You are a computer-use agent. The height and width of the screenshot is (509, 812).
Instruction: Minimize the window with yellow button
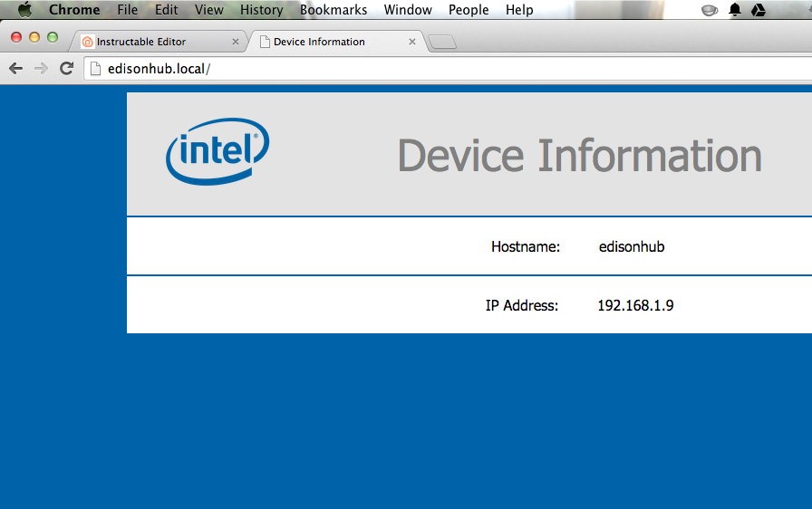click(x=34, y=37)
